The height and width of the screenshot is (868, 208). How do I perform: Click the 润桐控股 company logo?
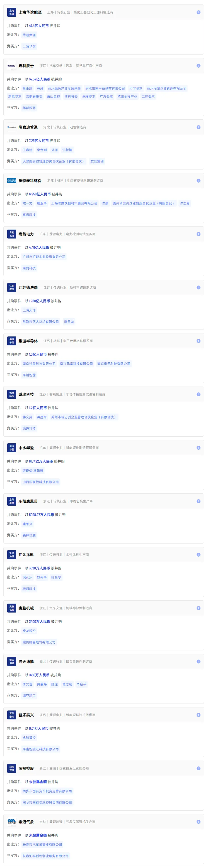pyautogui.click(x=11, y=768)
